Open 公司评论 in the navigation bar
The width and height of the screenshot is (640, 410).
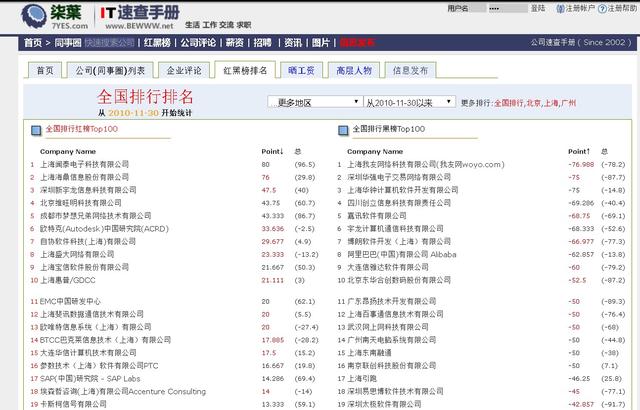[x=198, y=42]
